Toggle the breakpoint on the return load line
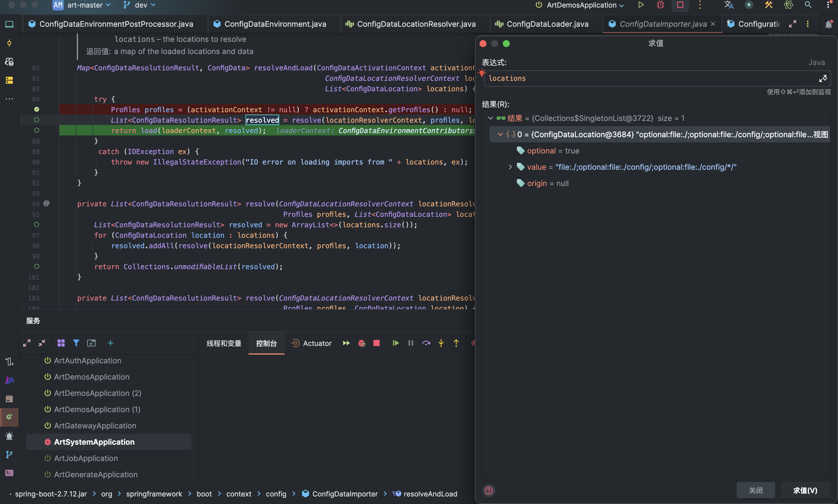The width and height of the screenshot is (838, 504). coord(37,131)
